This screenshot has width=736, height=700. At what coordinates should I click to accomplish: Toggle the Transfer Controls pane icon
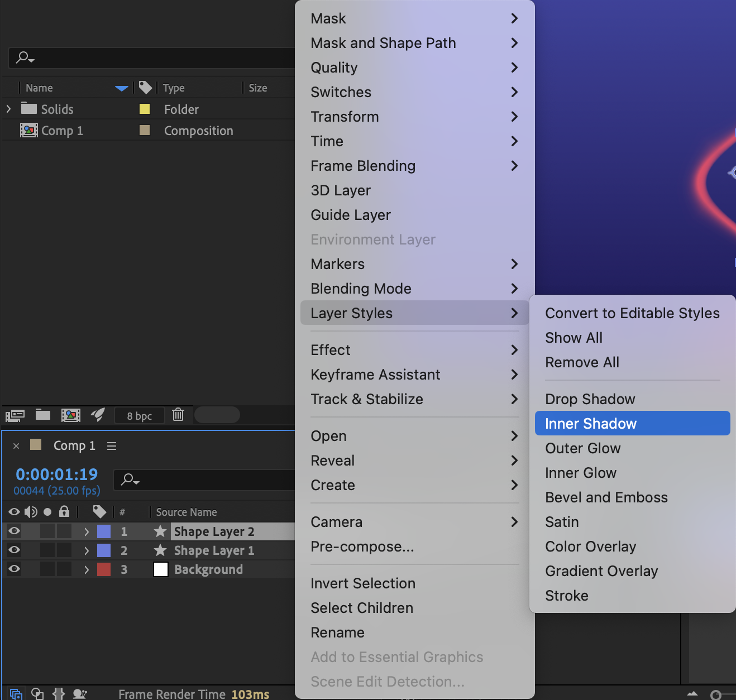(37, 694)
